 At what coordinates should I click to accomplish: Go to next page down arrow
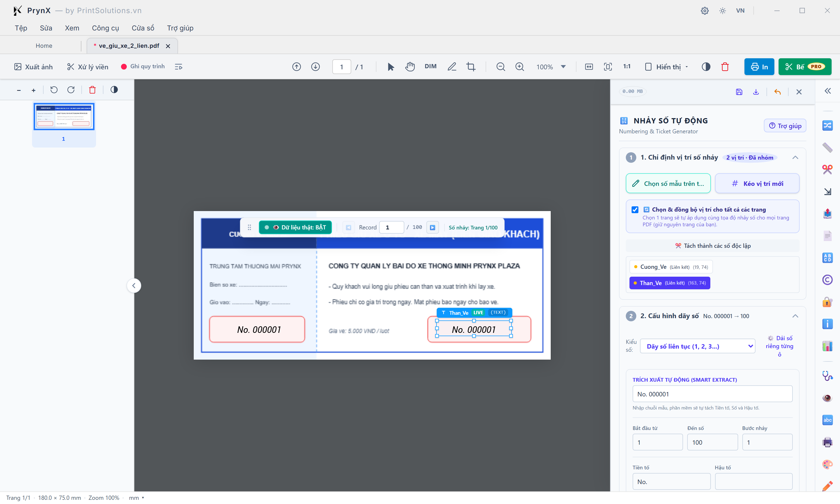pos(316,67)
